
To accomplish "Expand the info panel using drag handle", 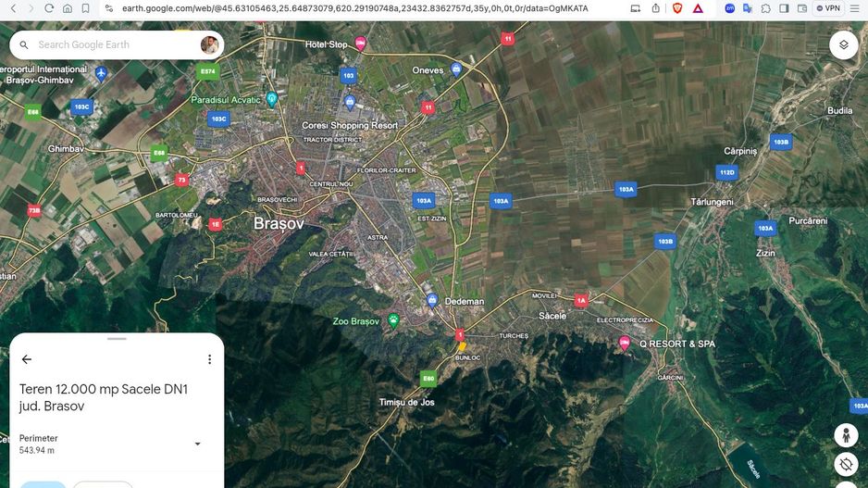I will pyautogui.click(x=117, y=339).
